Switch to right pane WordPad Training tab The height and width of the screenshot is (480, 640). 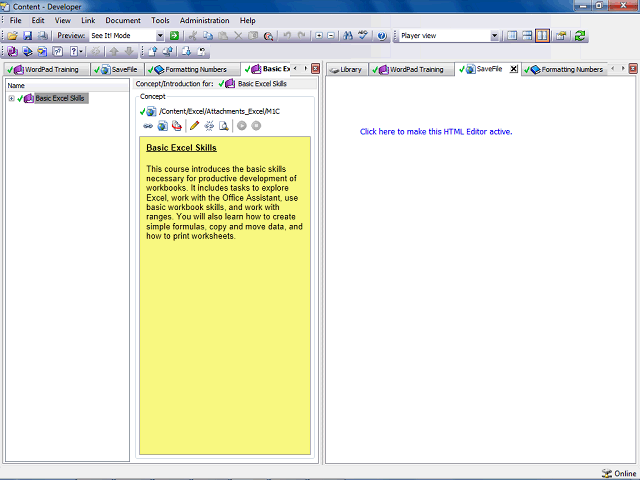[x=411, y=69]
